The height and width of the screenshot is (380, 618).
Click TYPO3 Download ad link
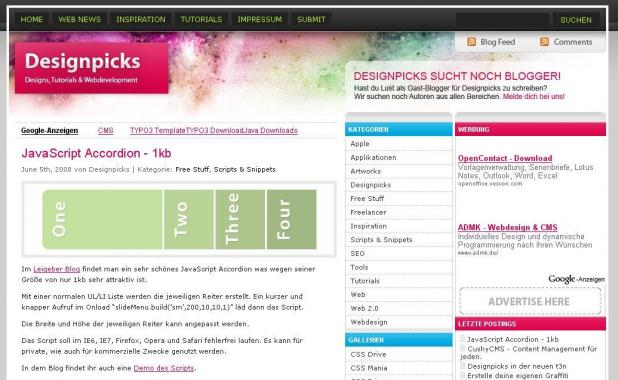214,130
